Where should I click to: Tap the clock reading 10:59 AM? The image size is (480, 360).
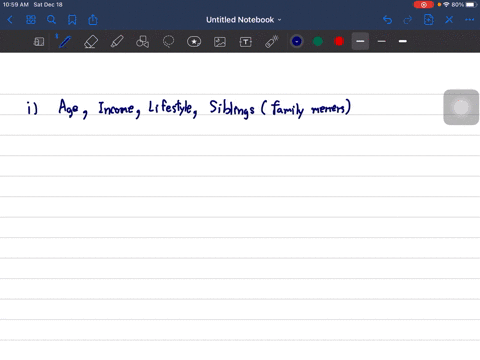(16, 5)
